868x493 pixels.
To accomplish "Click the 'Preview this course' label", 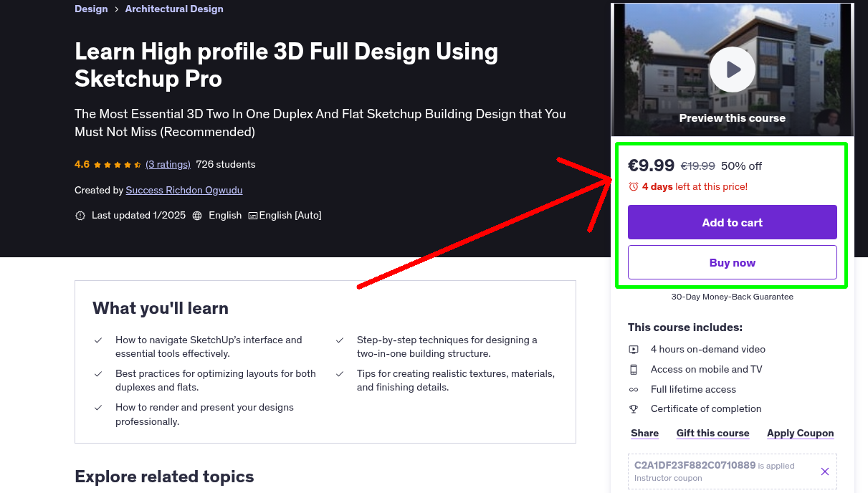I will point(732,118).
